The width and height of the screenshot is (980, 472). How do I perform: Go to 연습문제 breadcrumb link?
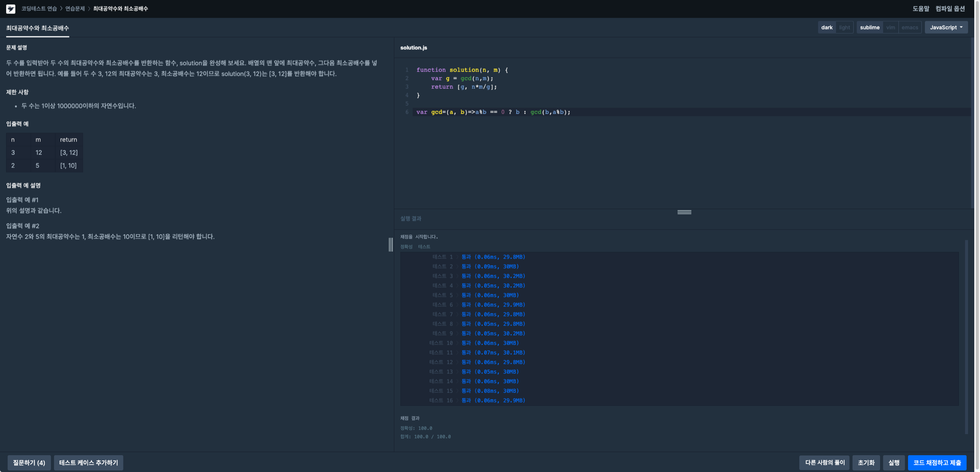point(75,9)
